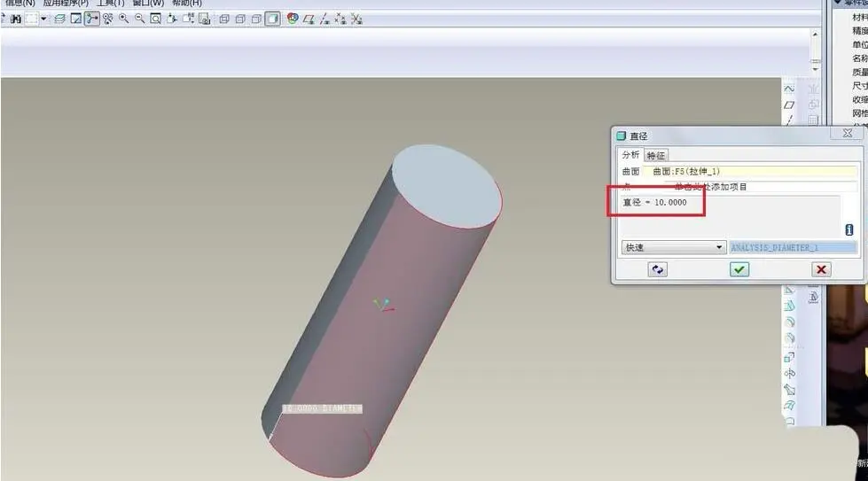
Task: Open the 窗口(W) menu
Action: click(x=148, y=4)
